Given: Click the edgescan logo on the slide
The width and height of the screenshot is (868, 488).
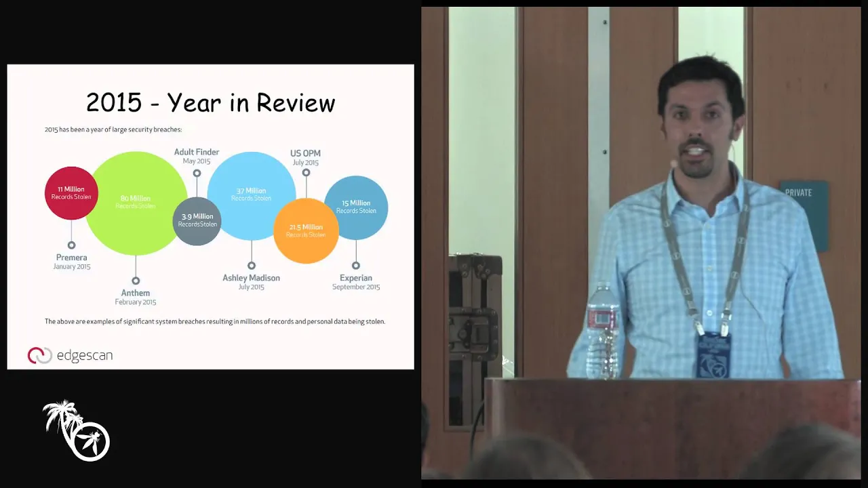Looking at the screenshot, I should pyautogui.click(x=70, y=355).
